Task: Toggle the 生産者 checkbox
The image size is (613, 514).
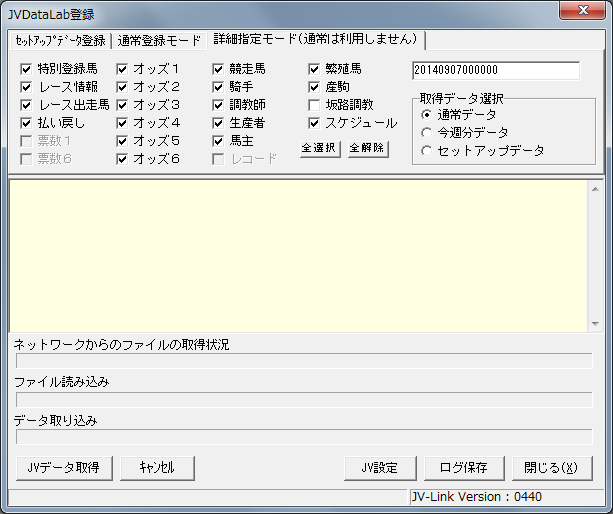Action: [218, 123]
